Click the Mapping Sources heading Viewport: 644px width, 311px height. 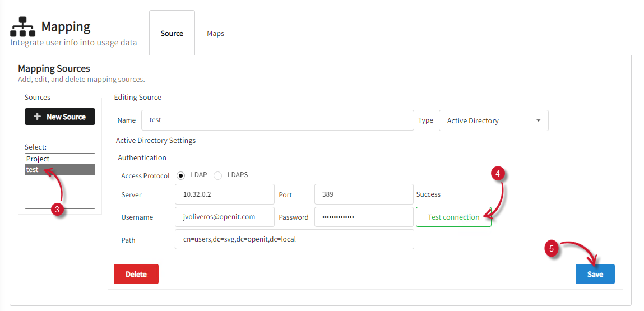[54, 68]
